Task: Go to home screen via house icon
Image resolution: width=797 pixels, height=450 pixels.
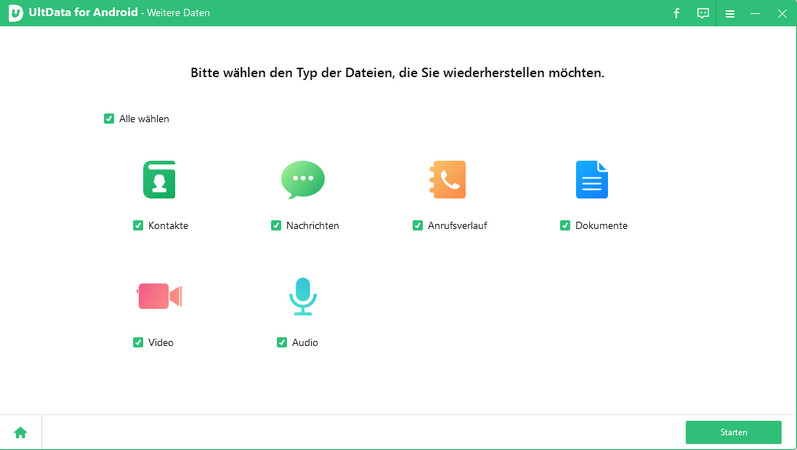Action: [20, 433]
